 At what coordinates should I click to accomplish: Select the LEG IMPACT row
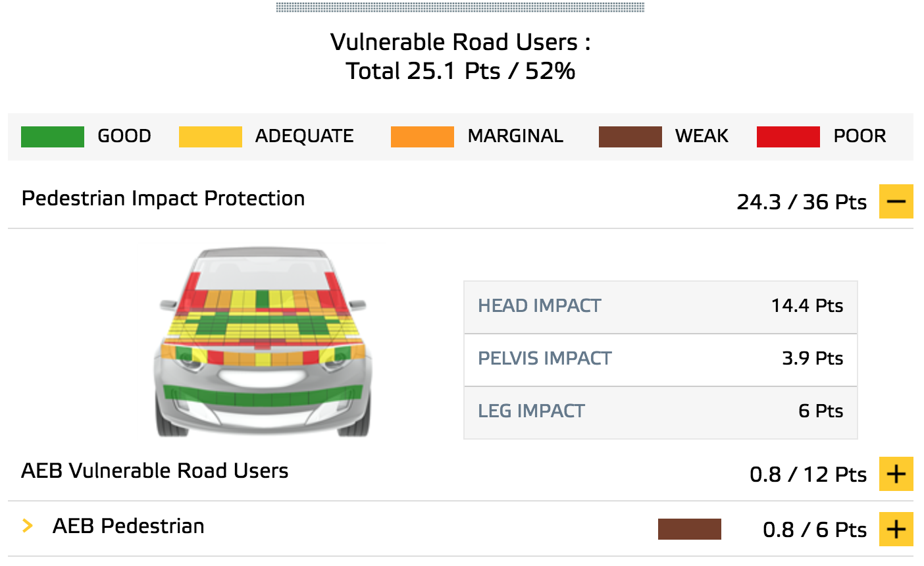(661, 412)
